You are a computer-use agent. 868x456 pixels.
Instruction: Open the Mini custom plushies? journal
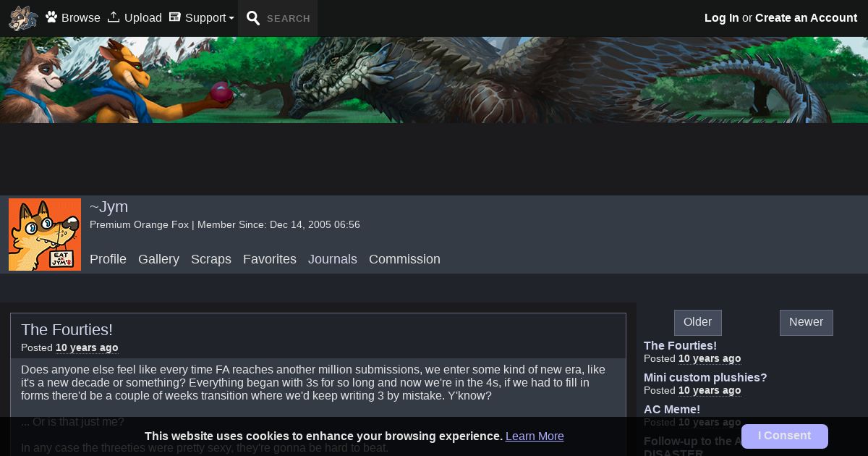pos(705,378)
